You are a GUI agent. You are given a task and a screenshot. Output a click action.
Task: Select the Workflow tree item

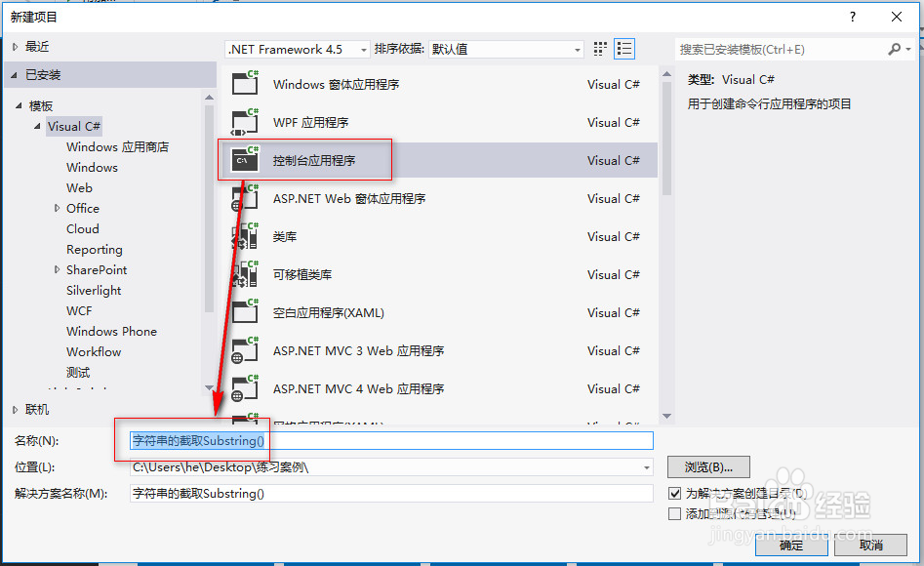click(x=94, y=352)
